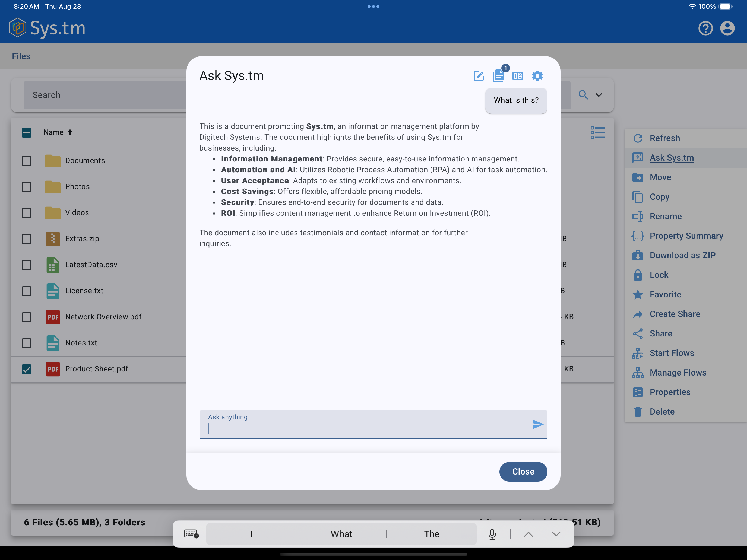Check the Documents folder checkbox
This screenshot has height=560, width=747.
coord(26,161)
